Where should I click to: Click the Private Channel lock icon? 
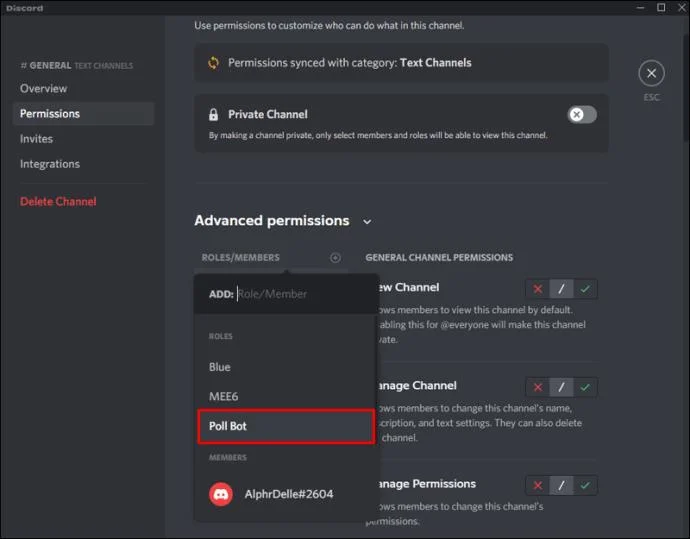tap(213, 115)
